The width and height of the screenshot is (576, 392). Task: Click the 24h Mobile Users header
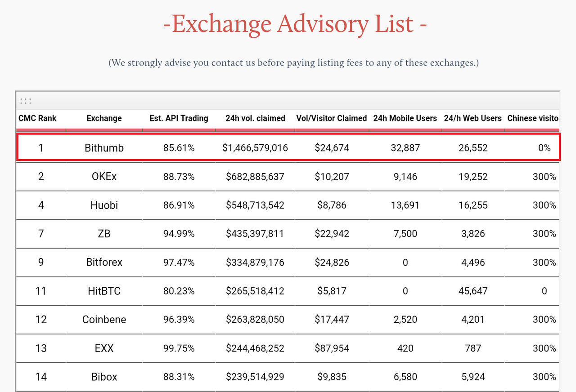(405, 118)
